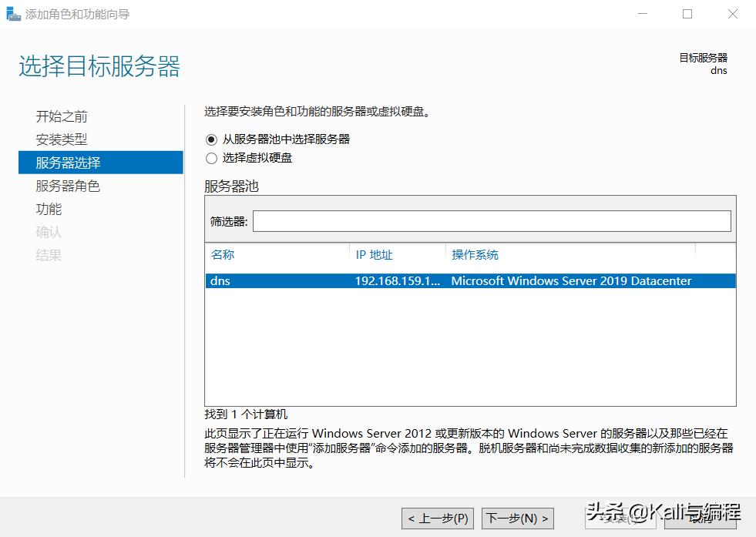Click the 上一步(P) button
The height and width of the screenshot is (537, 756).
coord(436,518)
